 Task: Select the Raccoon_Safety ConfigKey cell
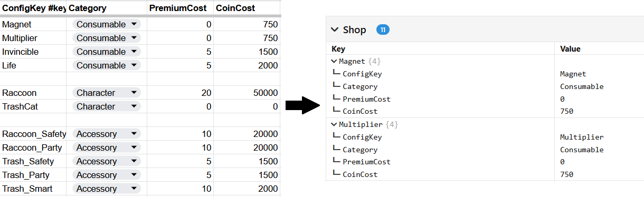[33, 134]
